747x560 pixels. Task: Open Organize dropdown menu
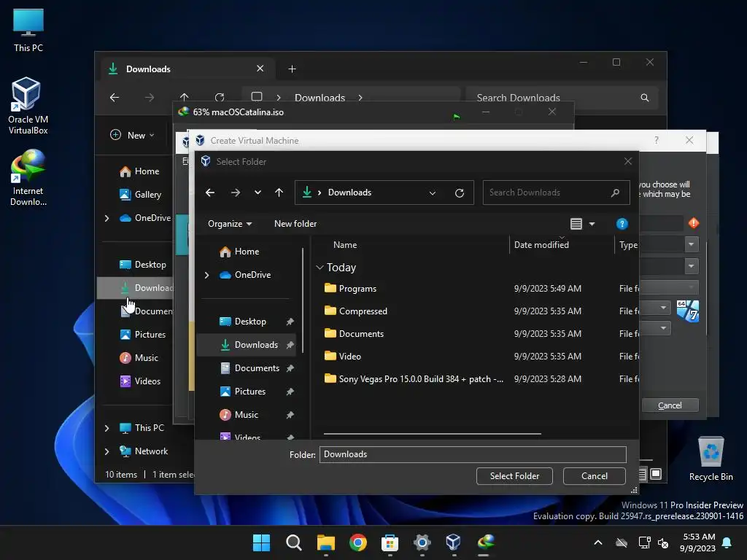point(230,224)
